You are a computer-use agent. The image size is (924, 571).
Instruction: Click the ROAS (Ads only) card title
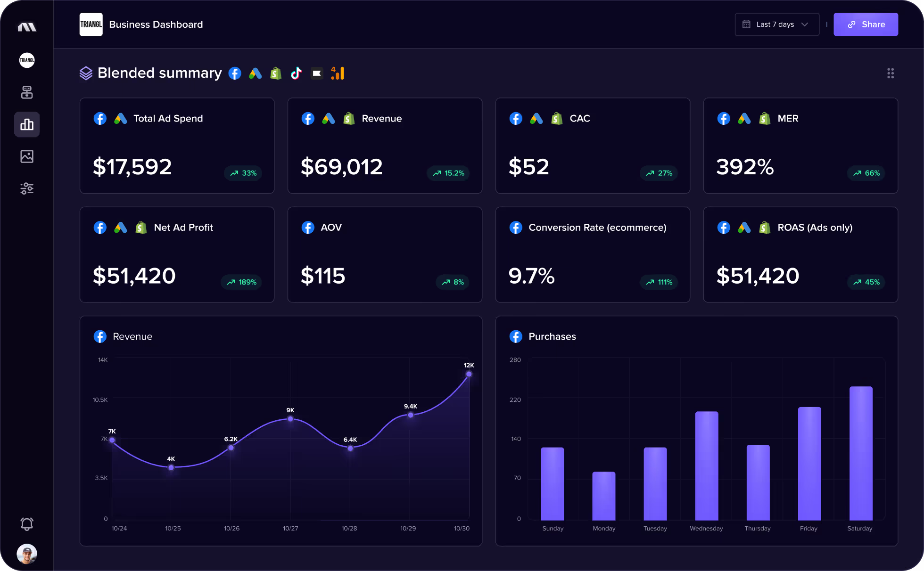[815, 227]
